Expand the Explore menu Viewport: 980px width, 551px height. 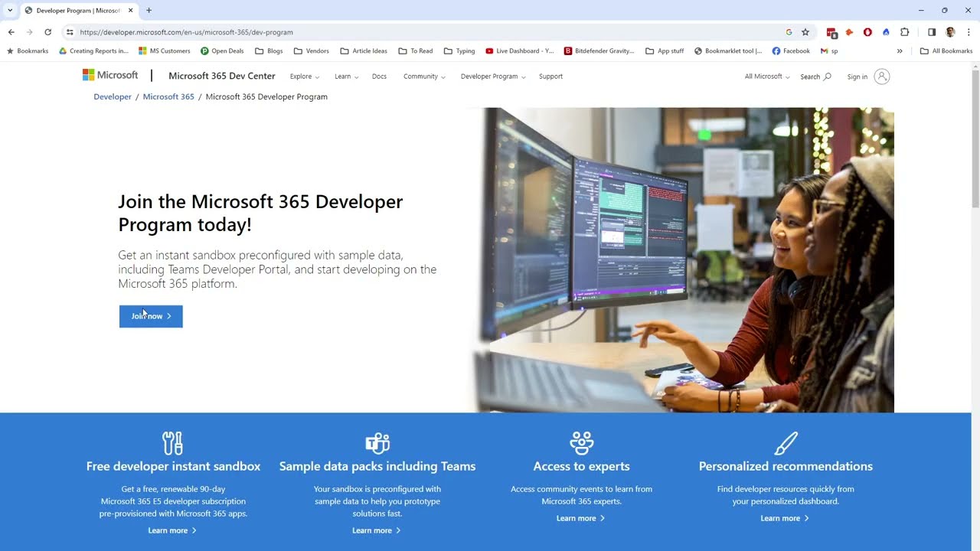(304, 77)
